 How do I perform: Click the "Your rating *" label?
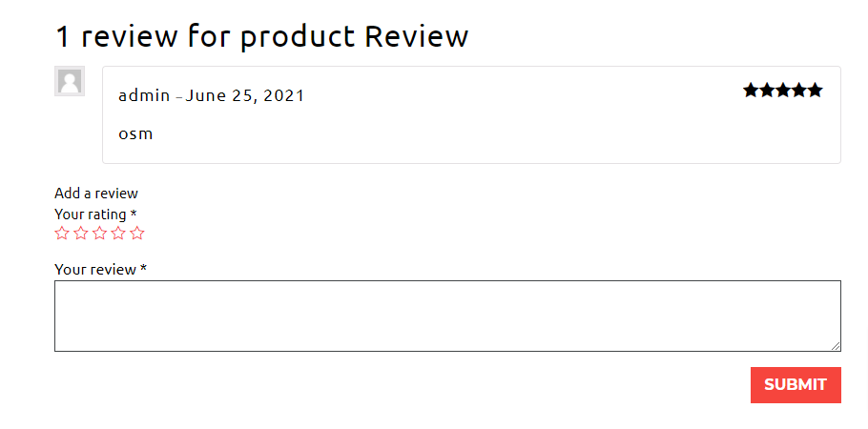pos(95,214)
